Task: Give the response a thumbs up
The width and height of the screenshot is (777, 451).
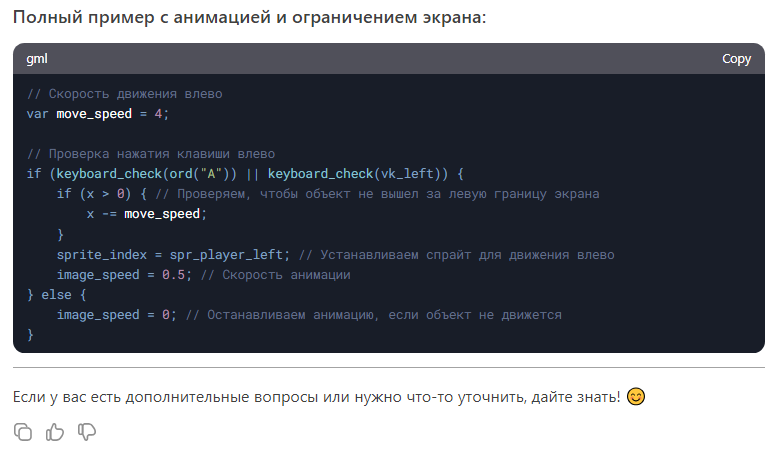Action: click(55, 432)
